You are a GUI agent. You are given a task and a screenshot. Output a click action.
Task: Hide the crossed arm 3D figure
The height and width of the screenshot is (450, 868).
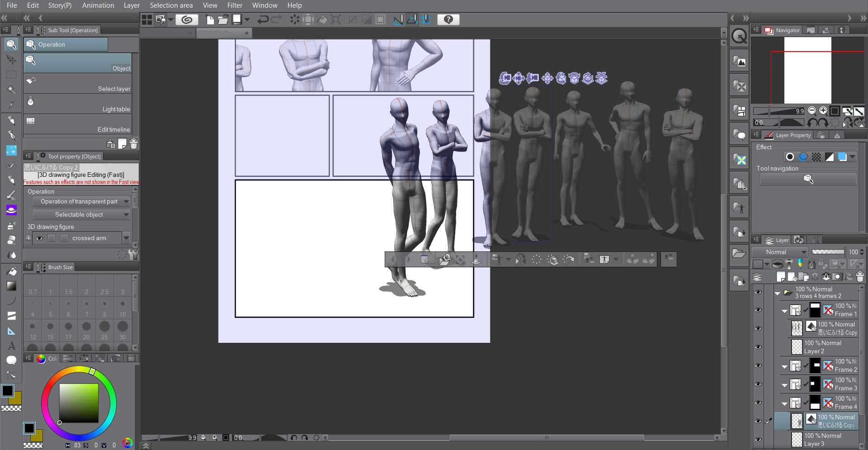tap(39, 238)
